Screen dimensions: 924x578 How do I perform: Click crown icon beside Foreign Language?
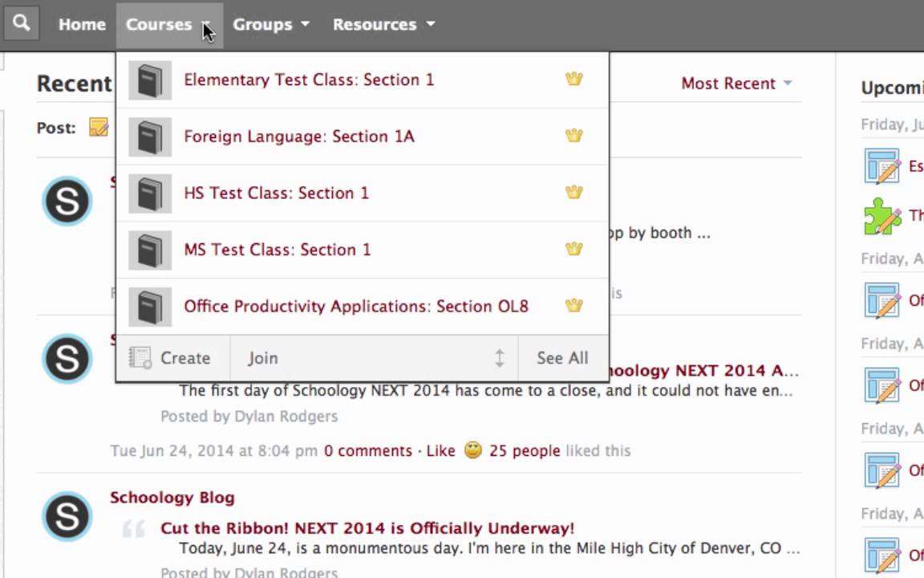point(574,135)
